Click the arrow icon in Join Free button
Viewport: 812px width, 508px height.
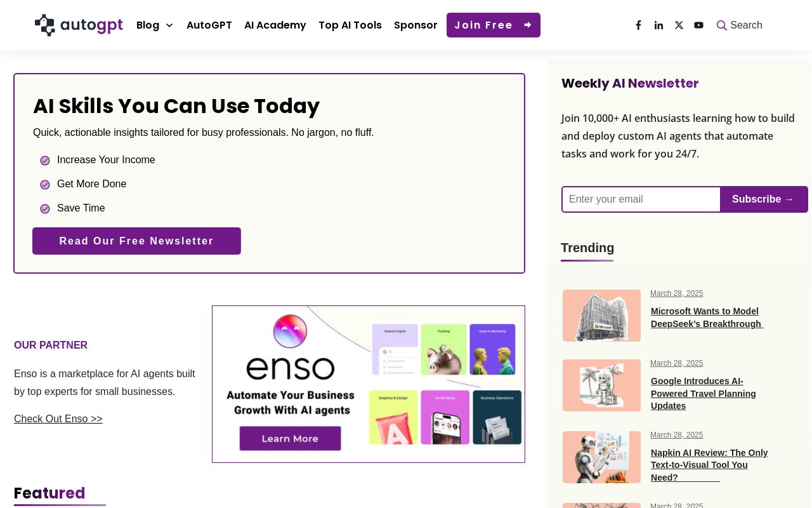pyautogui.click(x=527, y=25)
